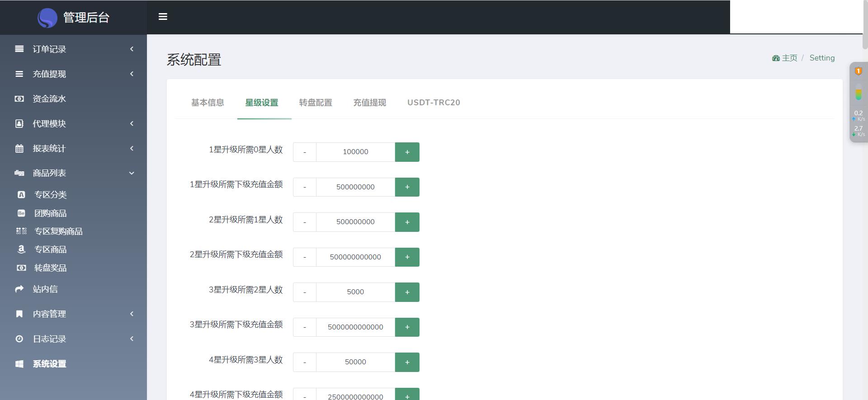The width and height of the screenshot is (868, 400).
Task: Select the 星级设置 tab
Action: point(262,103)
